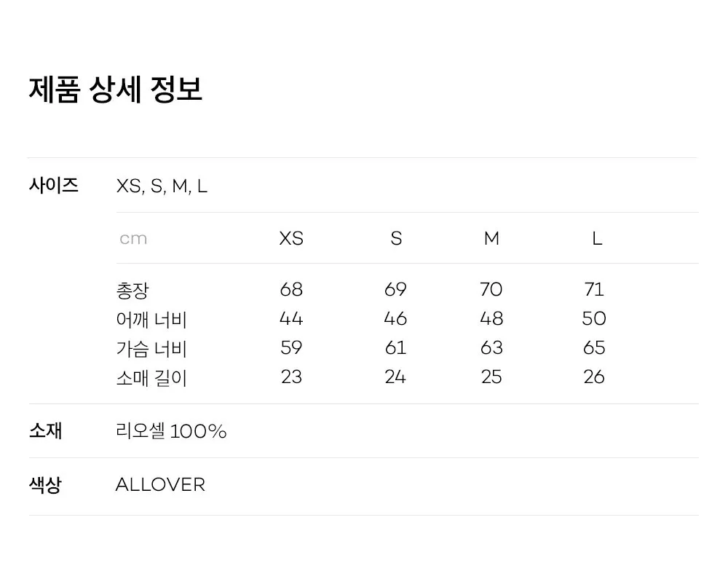The image size is (728, 587).
Task: Click the S 소매 길이 value 24
Action: pos(395,377)
